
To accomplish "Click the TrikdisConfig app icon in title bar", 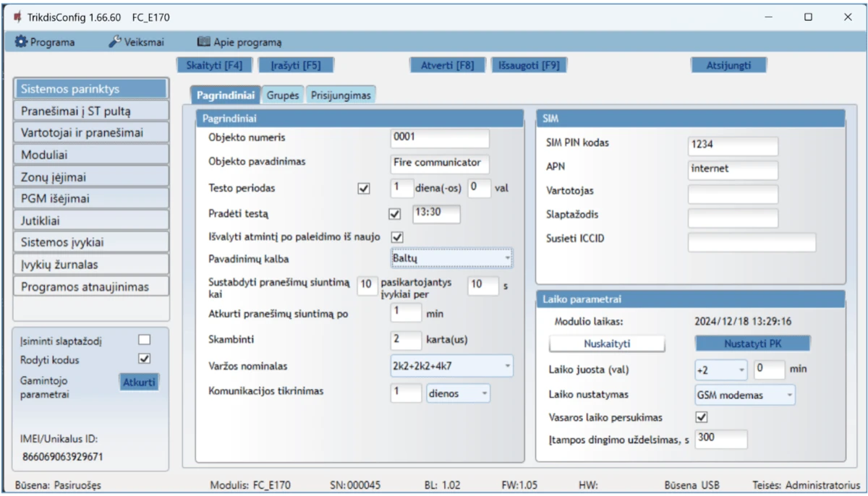I will coord(17,17).
